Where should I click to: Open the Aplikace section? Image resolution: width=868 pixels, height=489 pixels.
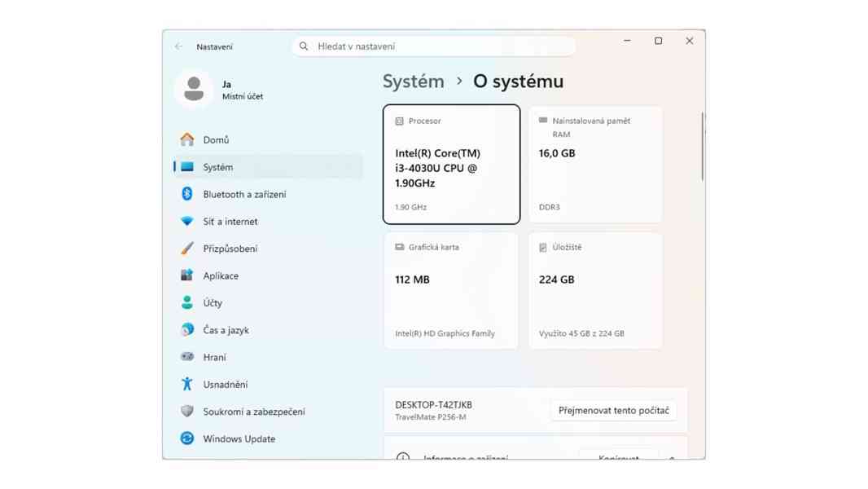(x=268, y=275)
